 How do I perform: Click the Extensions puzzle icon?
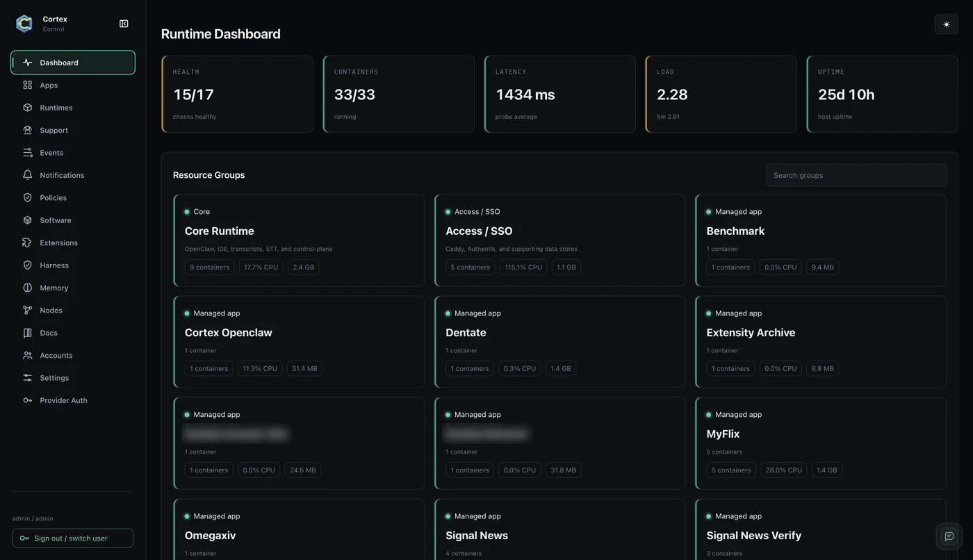[28, 242]
